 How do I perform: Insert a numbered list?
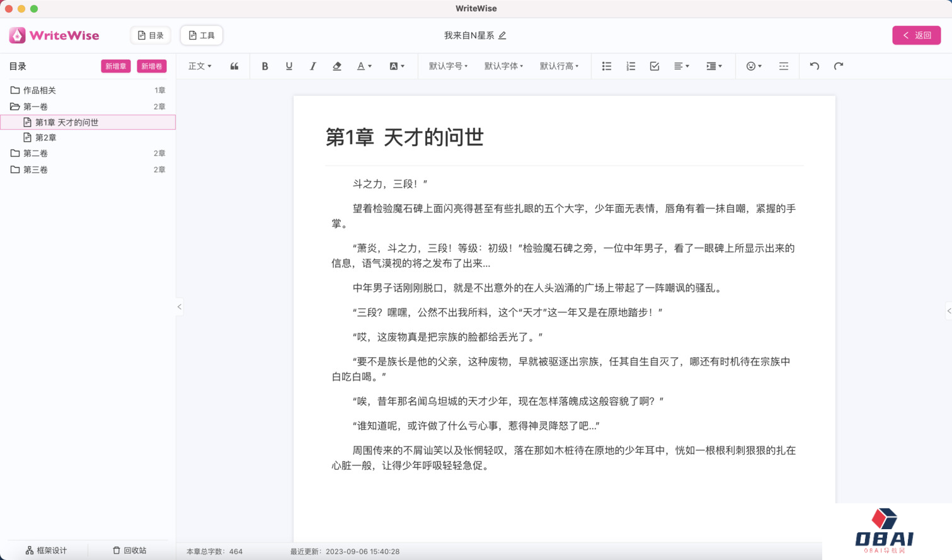click(631, 66)
